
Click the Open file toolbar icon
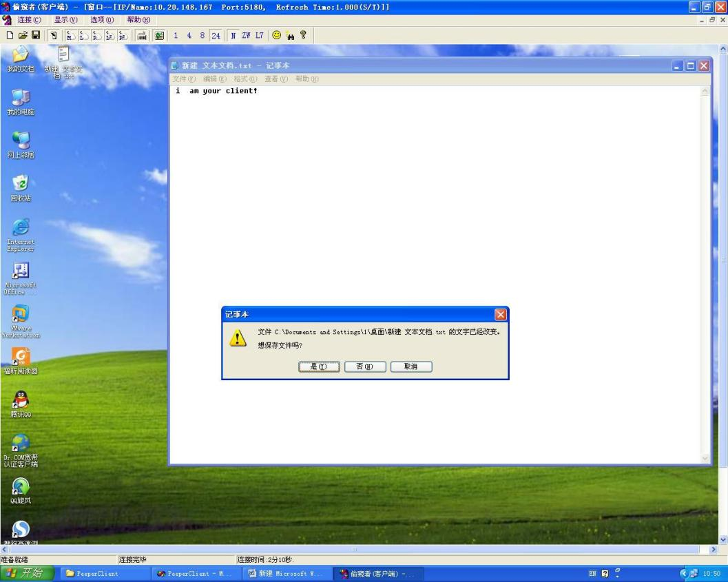click(23, 35)
